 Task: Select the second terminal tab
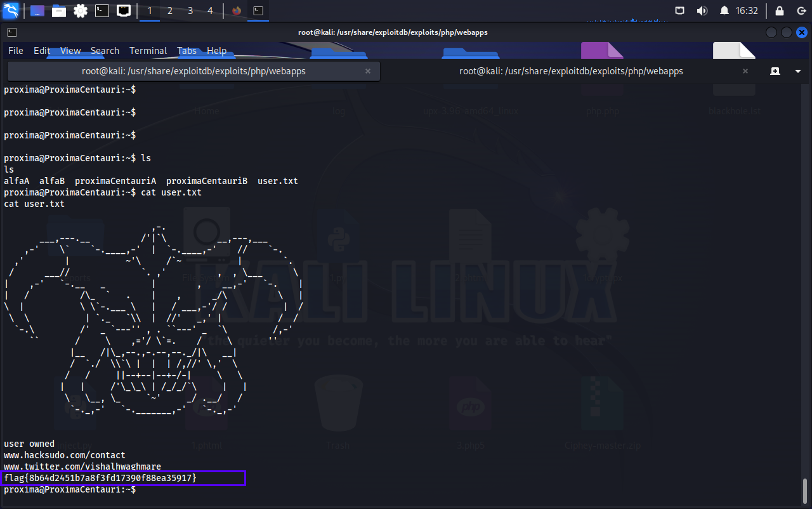(x=571, y=71)
